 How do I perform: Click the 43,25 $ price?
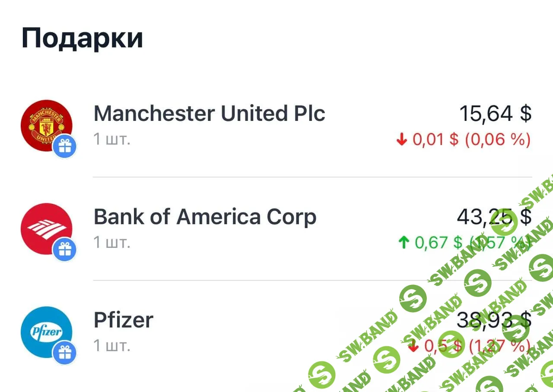pyautogui.click(x=494, y=217)
